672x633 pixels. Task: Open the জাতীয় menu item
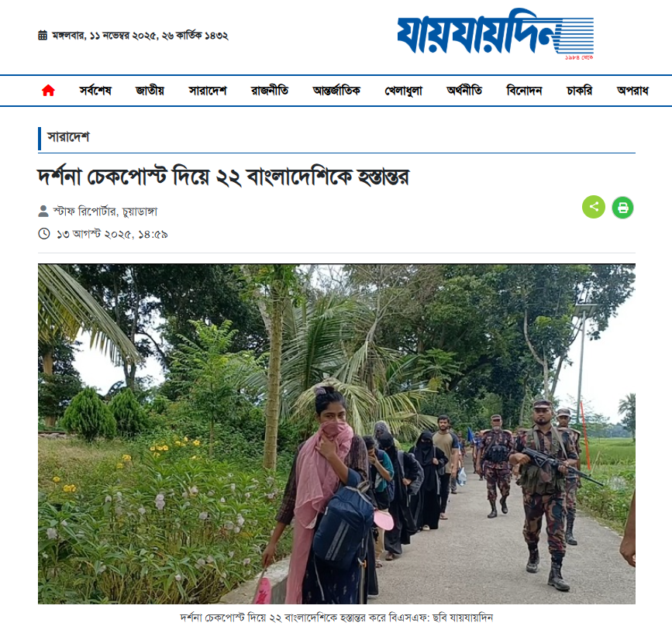(x=150, y=91)
